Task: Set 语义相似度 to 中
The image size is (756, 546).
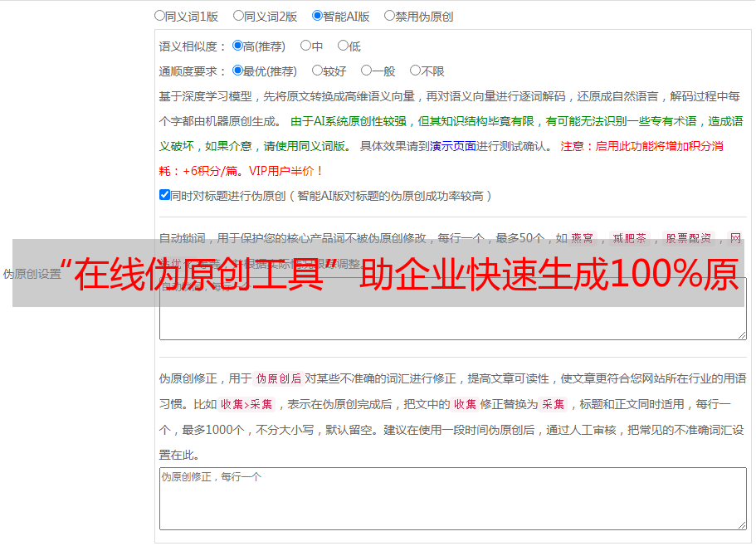Action: [x=305, y=46]
